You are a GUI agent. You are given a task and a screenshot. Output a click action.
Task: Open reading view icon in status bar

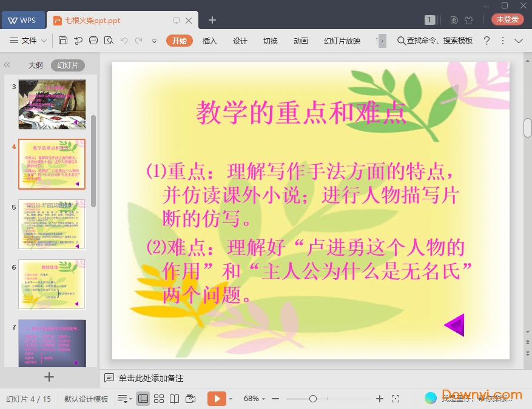click(175, 398)
